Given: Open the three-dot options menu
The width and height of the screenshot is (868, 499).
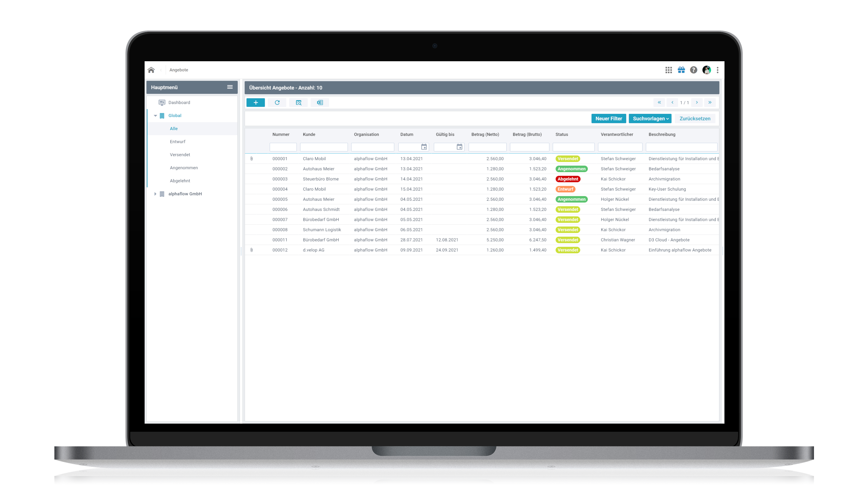Looking at the screenshot, I should pos(718,70).
